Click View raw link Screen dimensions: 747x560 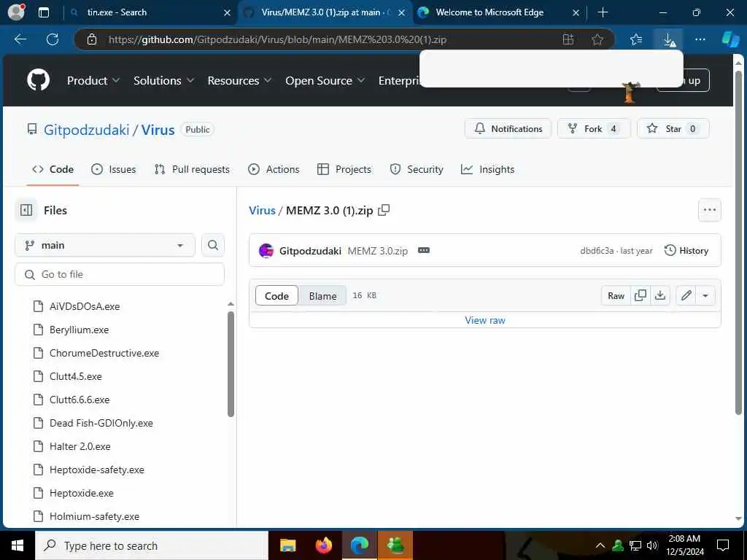(485, 320)
